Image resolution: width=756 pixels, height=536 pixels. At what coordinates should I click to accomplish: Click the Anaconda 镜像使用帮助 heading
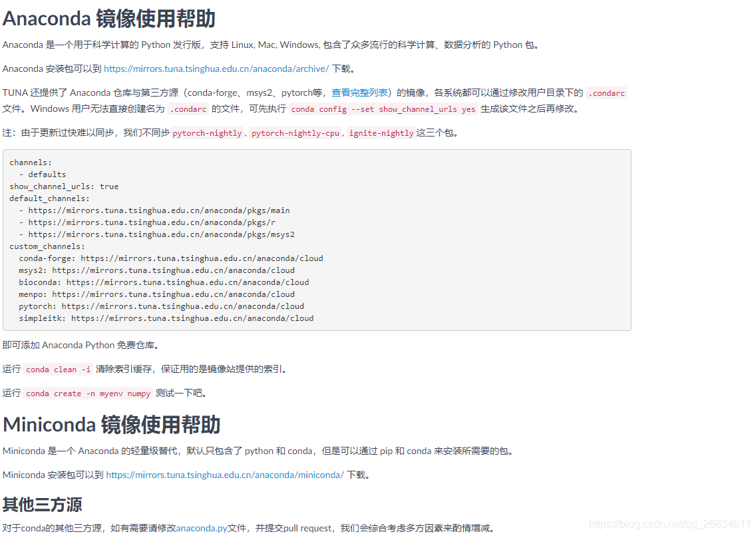click(109, 19)
